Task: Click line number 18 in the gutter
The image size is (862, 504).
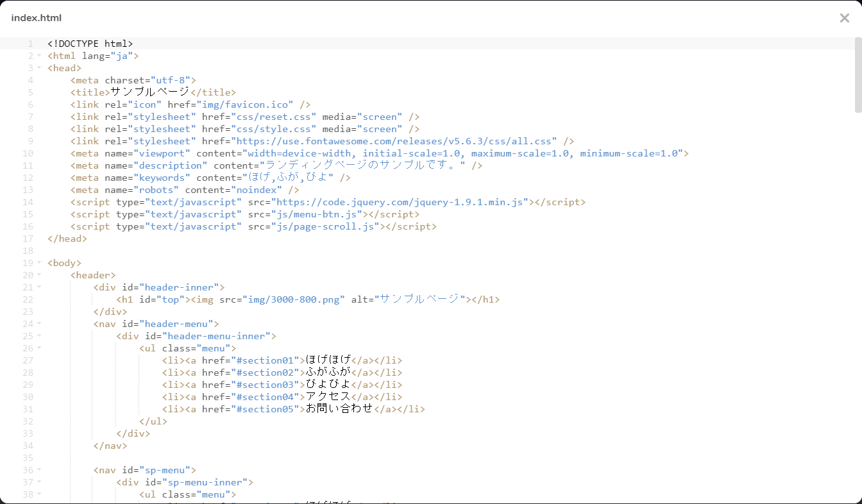Action: coord(28,251)
